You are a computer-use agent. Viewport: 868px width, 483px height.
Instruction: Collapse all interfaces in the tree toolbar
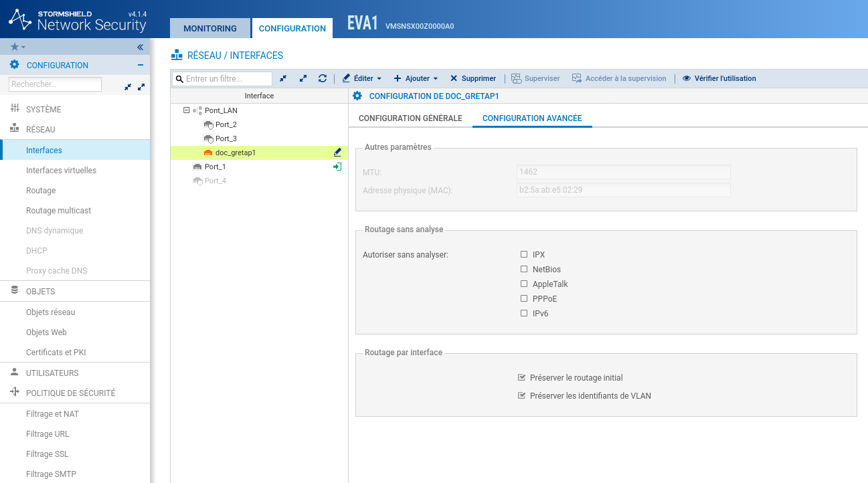283,78
